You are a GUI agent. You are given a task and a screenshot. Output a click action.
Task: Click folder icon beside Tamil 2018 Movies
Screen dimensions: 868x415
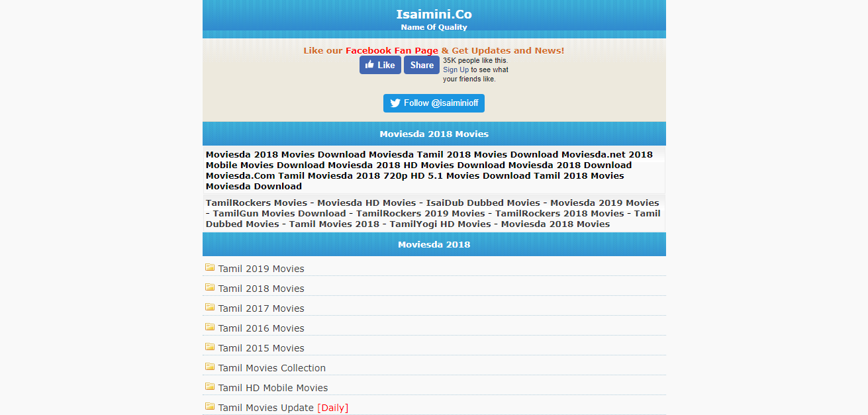[x=210, y=287]
